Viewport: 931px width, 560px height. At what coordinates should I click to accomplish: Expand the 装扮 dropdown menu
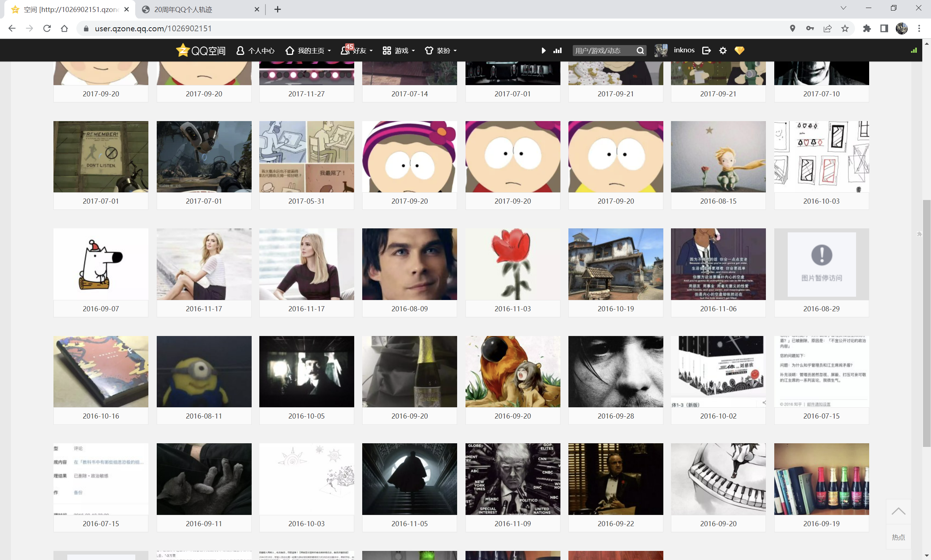tap(441, 51)
